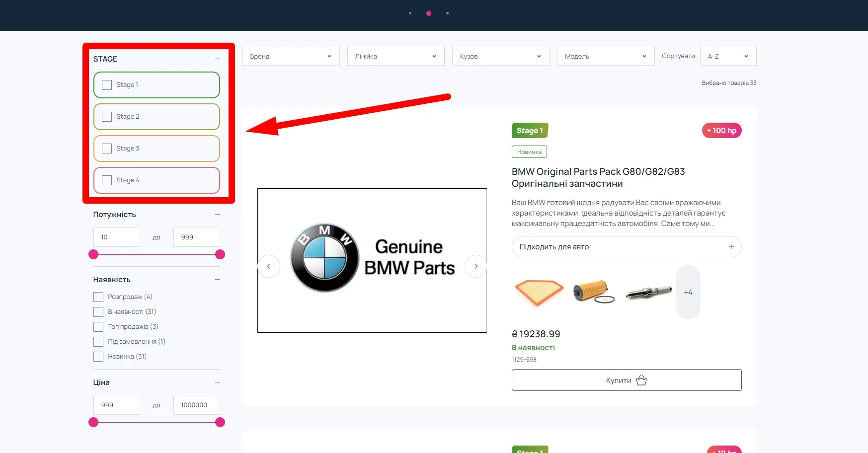868x453 pixels.
Task: Open the Кузов dropdown
Action: (x=501, y=56)
